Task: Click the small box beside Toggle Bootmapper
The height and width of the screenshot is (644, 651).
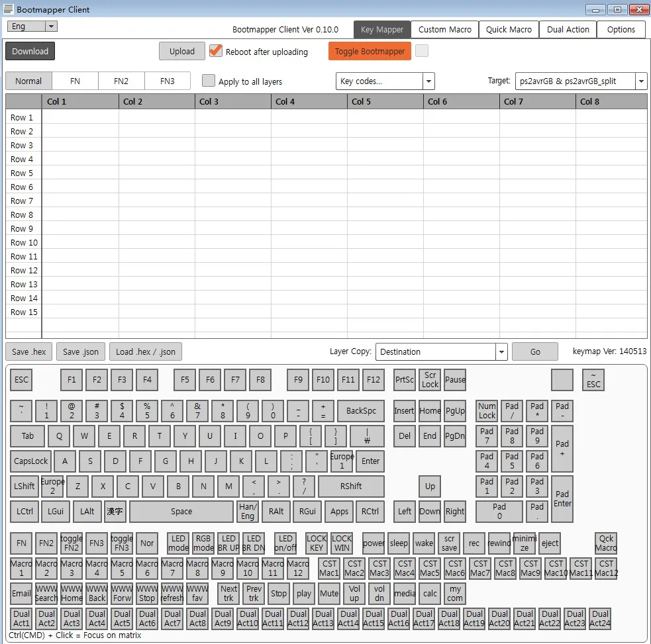Action: point(421,51)
